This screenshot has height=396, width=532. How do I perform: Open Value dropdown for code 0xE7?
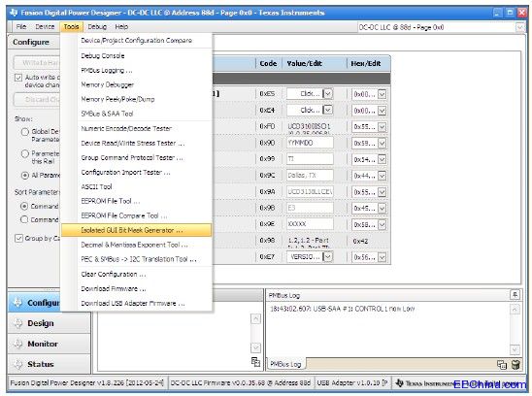point(328,257)
